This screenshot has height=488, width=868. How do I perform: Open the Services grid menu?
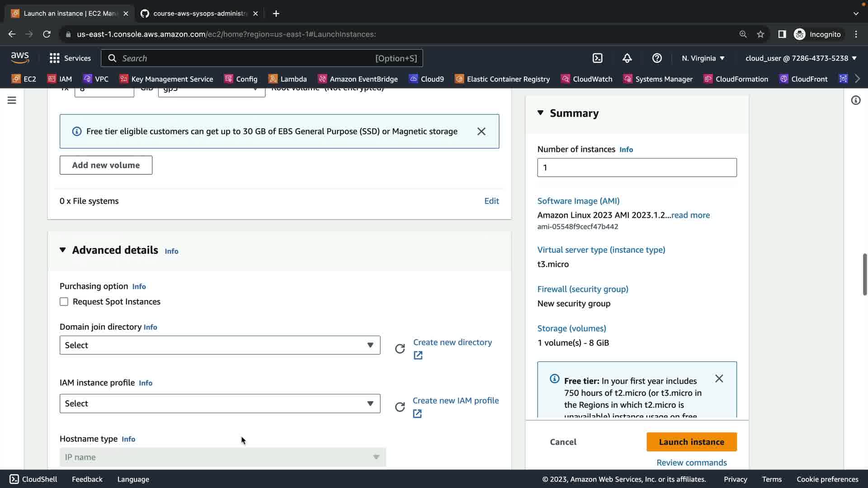coord(70,58)
